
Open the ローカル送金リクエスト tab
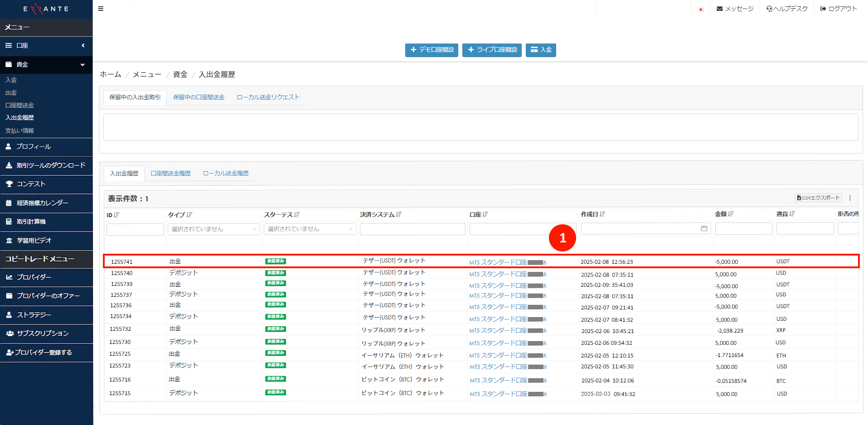tap(268, 97)
